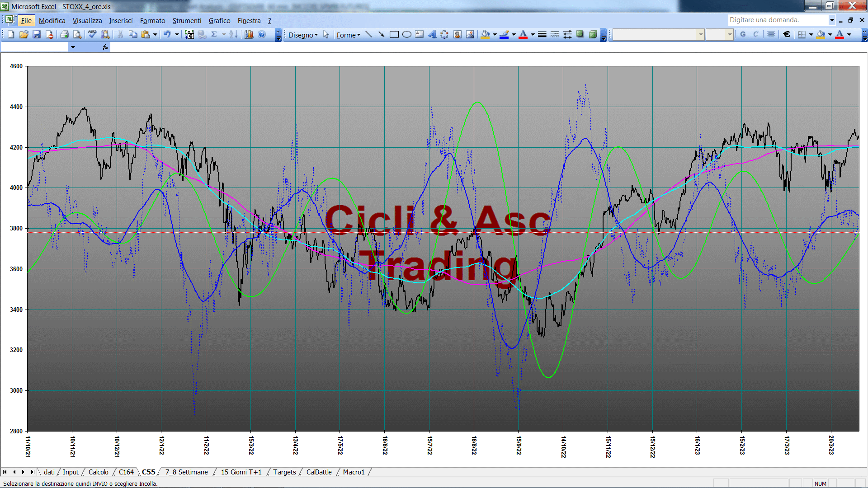Viewport: 868px width, 488px height.
Task: Click the Dash Style icon
Action: [555, 34]
